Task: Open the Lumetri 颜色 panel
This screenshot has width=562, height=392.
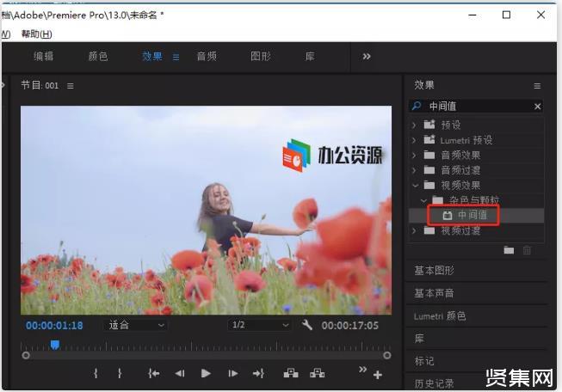Action: pyautogui.click(x=440, y=316)
